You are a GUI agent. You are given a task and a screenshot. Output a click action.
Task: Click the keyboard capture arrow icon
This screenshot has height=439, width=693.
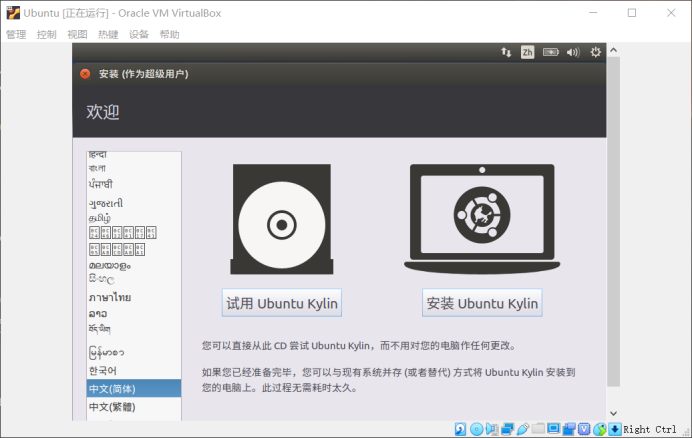[615, 429]
